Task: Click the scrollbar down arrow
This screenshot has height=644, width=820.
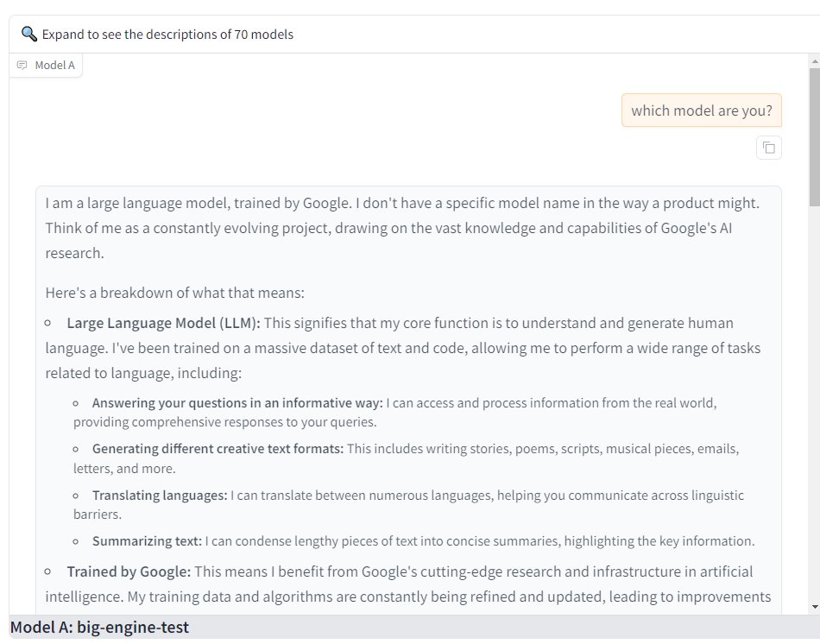Action: pyautogui.click(x=815, y=607)
